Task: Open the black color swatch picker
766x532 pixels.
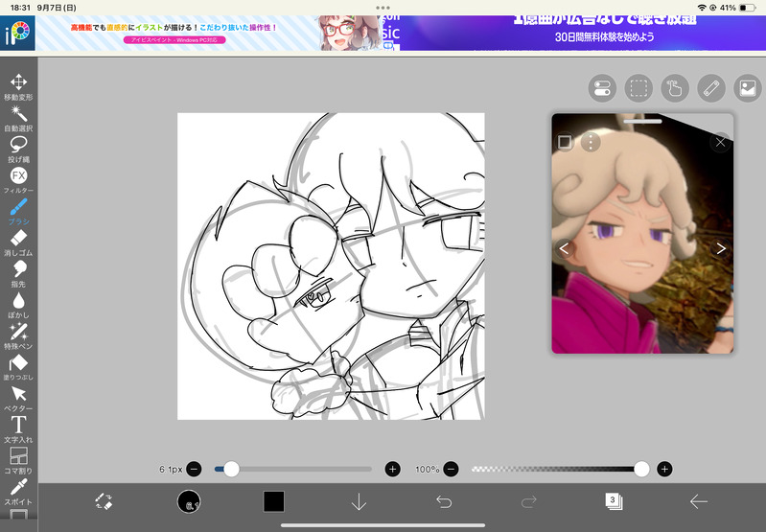Action: point(273,501)
